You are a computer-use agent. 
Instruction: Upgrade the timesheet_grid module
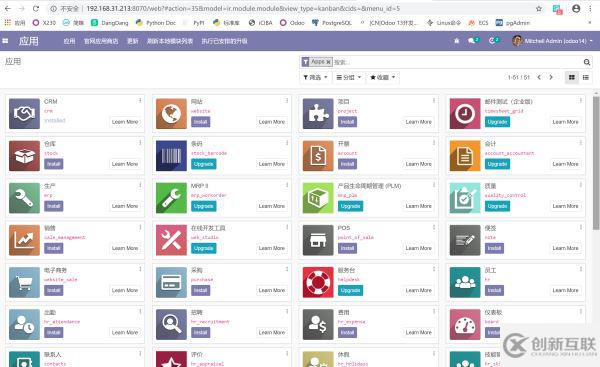click(x=497, y=122)
